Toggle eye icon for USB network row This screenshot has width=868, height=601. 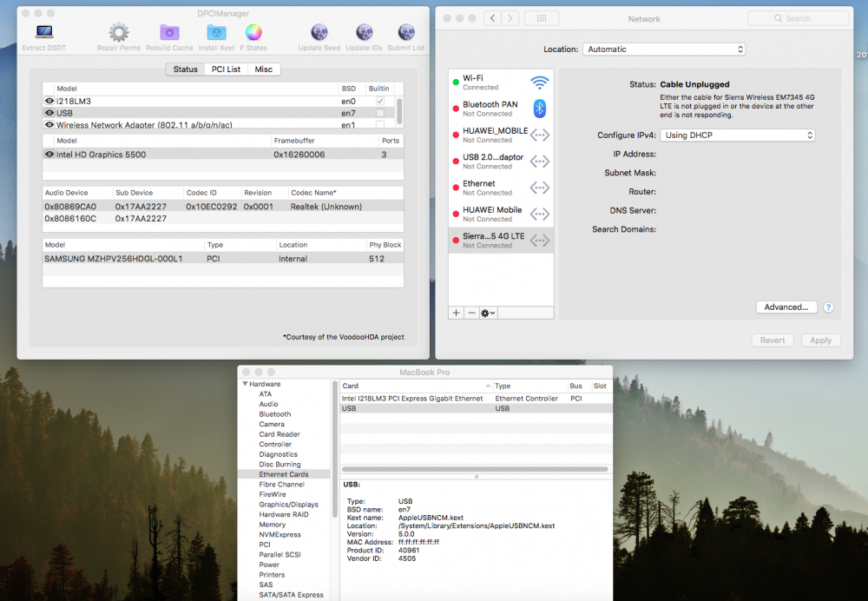click(x=49, y=113)
